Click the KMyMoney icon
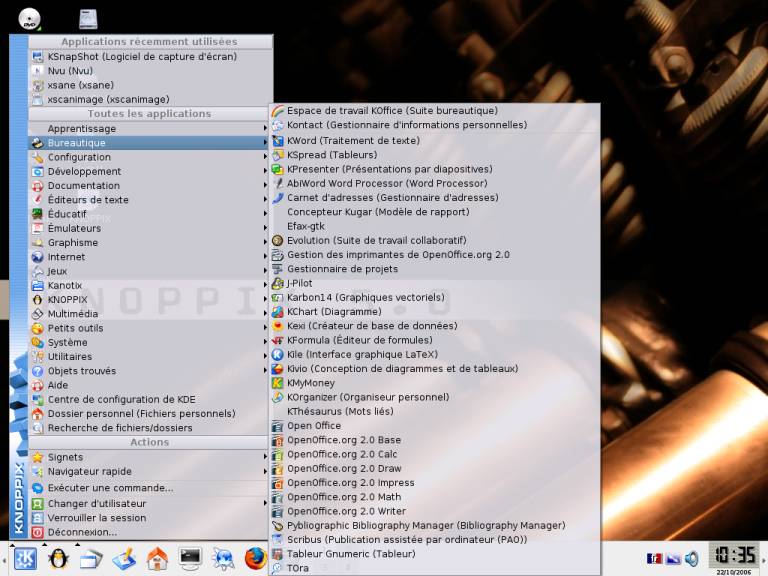 (278, 383)
